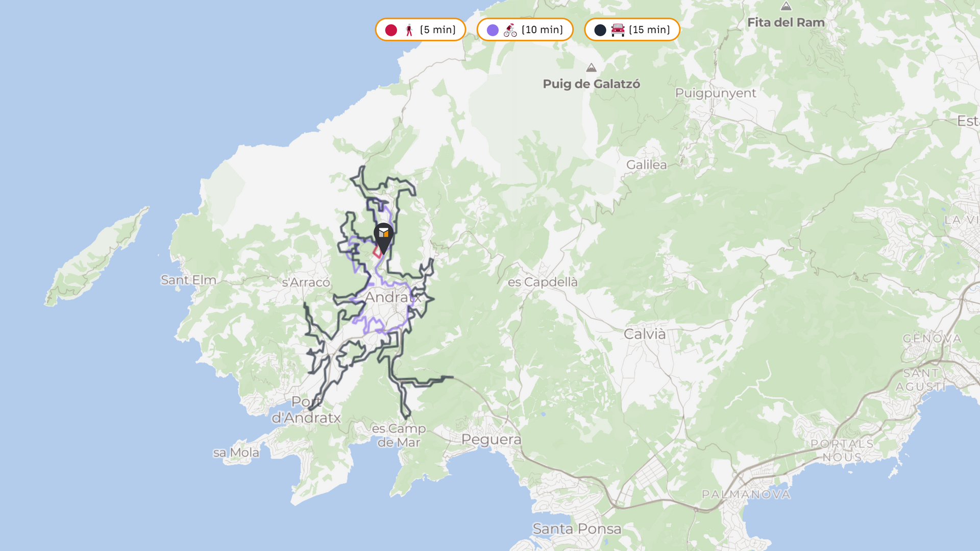The height and width of the screenshot is (551, 980).
Task: Click the cyclist icon in legend
Action: pos(510,30)
